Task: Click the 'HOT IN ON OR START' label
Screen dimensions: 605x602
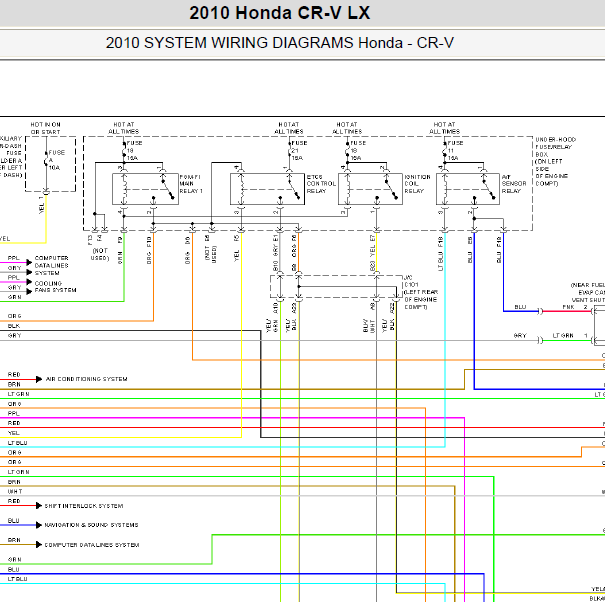Action: tap(46, 128)
